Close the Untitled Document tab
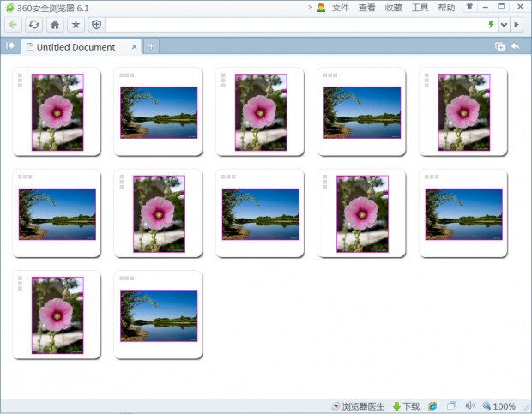532x414 pixels. pos(135,47)
